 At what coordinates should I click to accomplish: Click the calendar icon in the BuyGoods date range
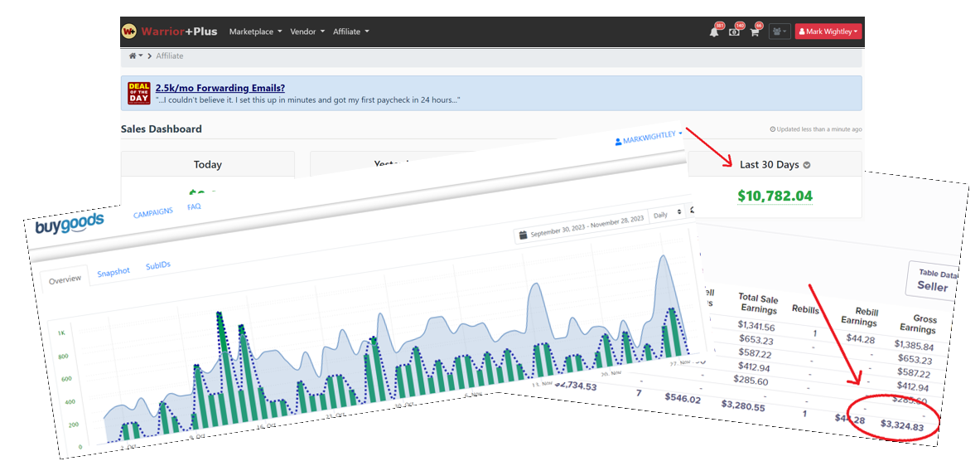point(523,235)
